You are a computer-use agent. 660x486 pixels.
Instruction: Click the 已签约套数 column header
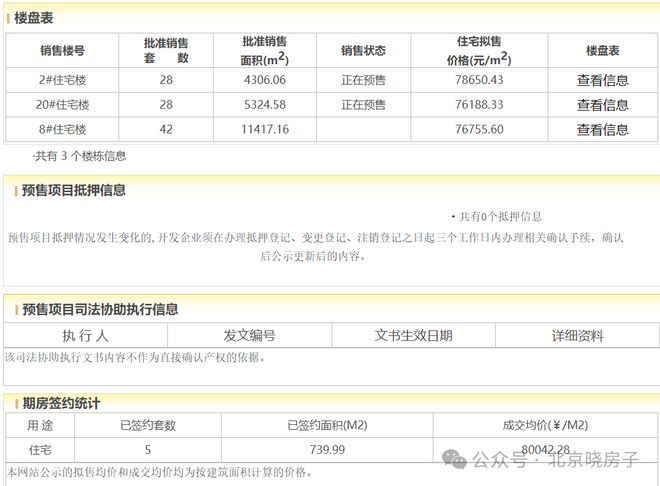point(148,425)
